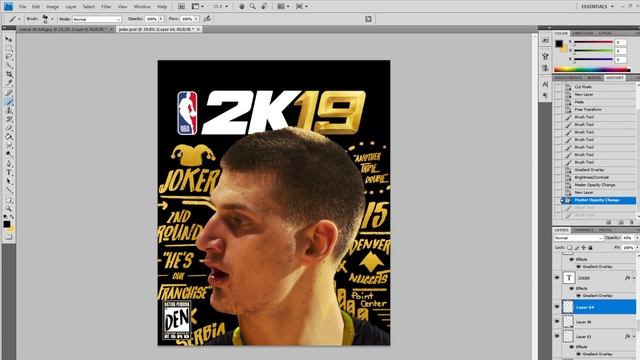Image resolution: width=640 pixels, height=360 pixels.
Task: Click the Rotate View tool icon
Action: pyautogui.click(x=265, y=7)
